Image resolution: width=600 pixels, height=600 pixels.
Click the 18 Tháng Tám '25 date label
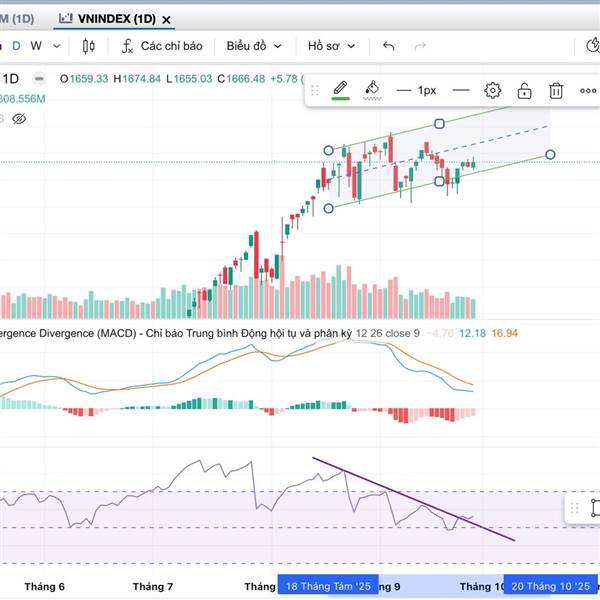328,586
